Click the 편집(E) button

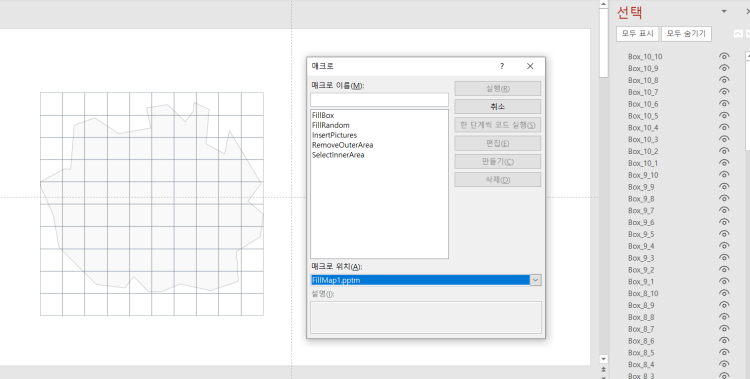[497, 143]
